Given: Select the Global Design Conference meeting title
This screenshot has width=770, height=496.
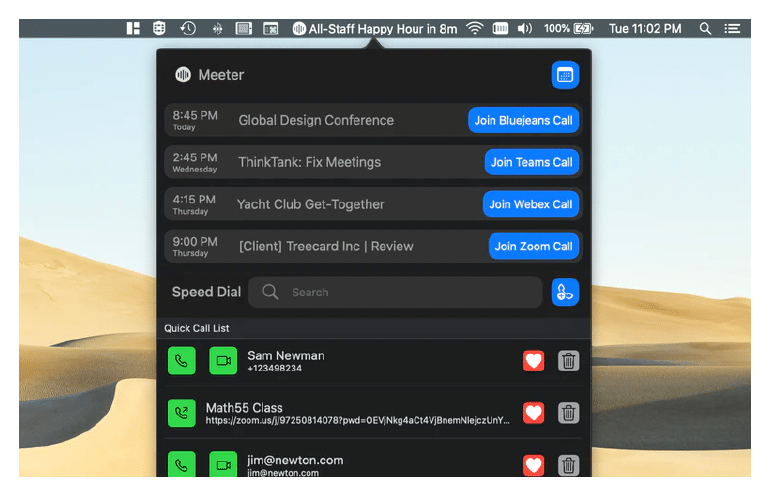Looking at the screenshot, I should (316, 120).
